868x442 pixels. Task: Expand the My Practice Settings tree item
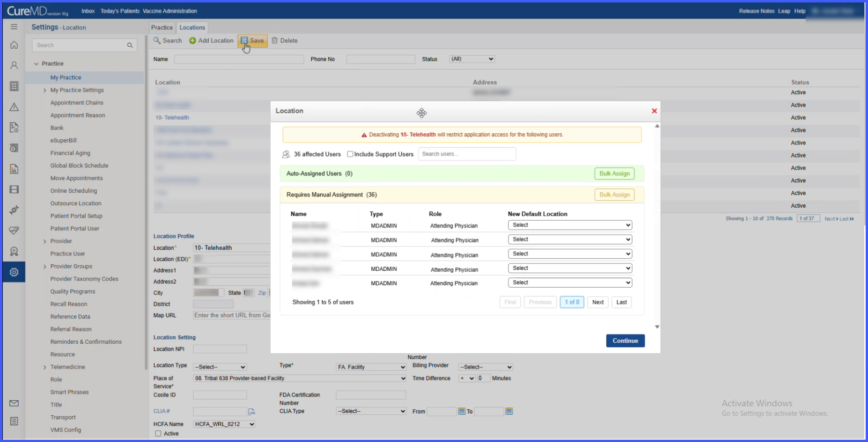(x=45, y=90)
